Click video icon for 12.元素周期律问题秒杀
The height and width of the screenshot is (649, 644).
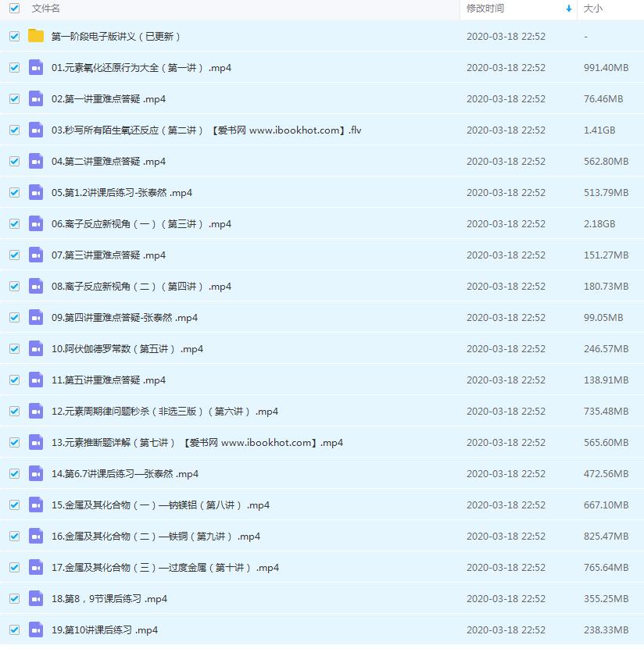tap(36, 411)
